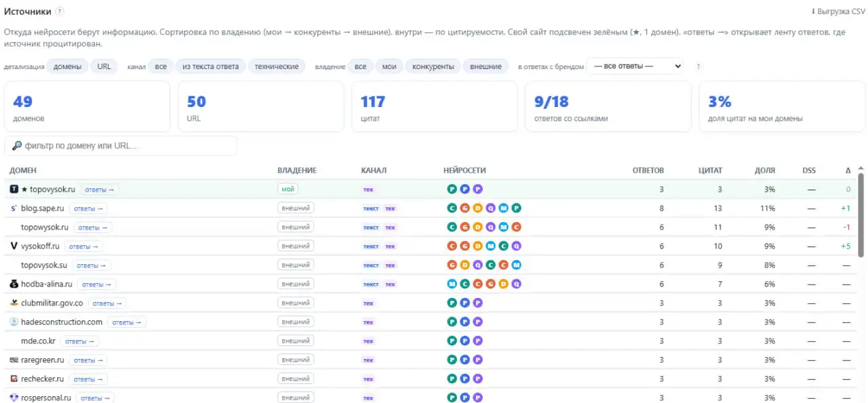This screenshot has height=403, width=868.
Task: Download data via Выгрузка CSV
Action: [x=838, y=12]
